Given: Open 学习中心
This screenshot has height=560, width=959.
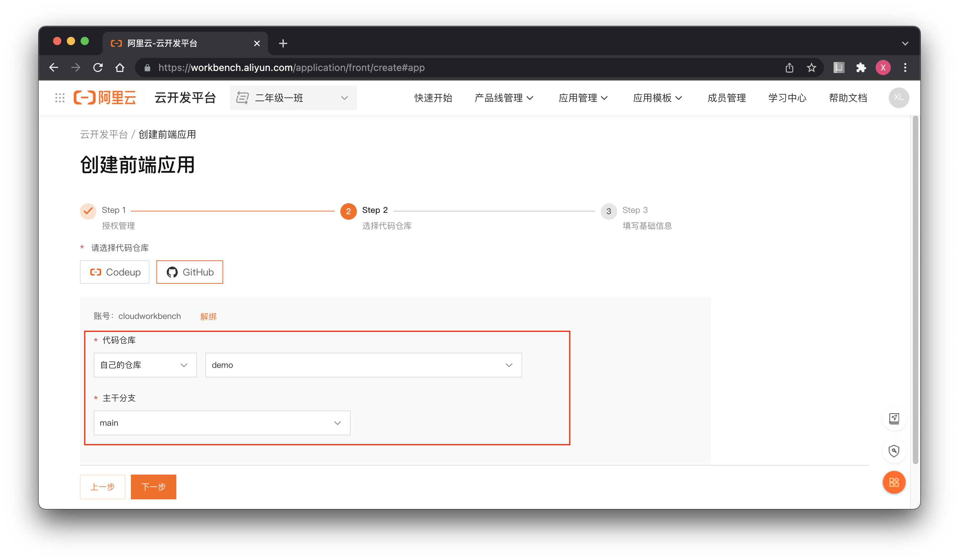Looking at the screenshot, I should 787,98.
